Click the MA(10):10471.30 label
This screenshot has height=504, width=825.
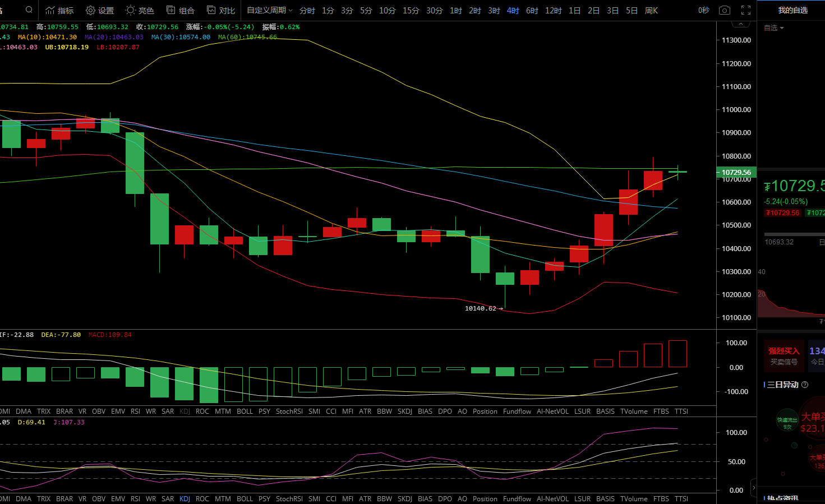(47, 37)
